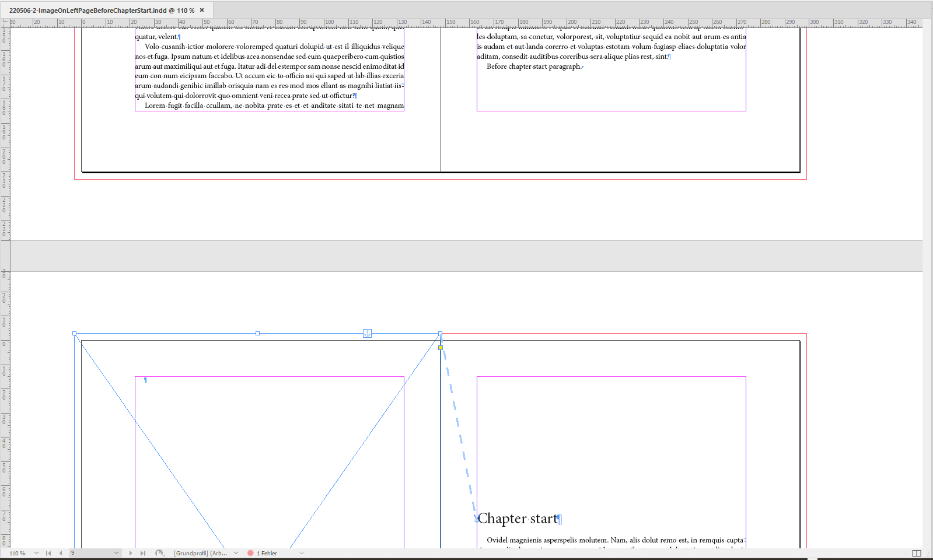
Task: Click the '1 Fehler' preflight status text
Action: point(267,553)
